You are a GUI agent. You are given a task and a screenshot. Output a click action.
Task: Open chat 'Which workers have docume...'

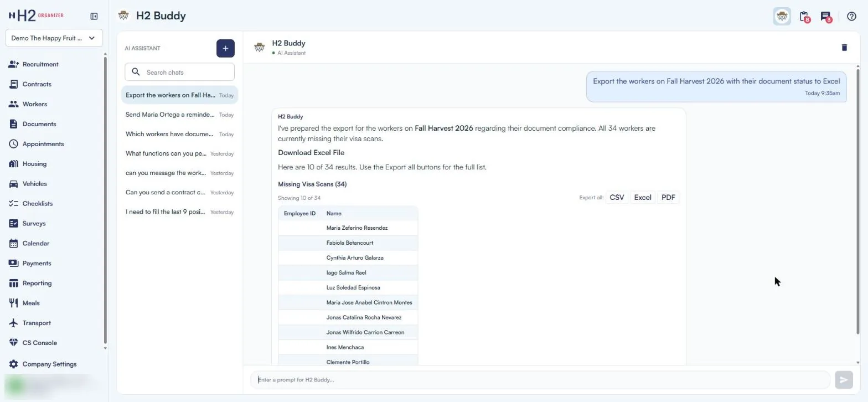click(x=179, y=134)
